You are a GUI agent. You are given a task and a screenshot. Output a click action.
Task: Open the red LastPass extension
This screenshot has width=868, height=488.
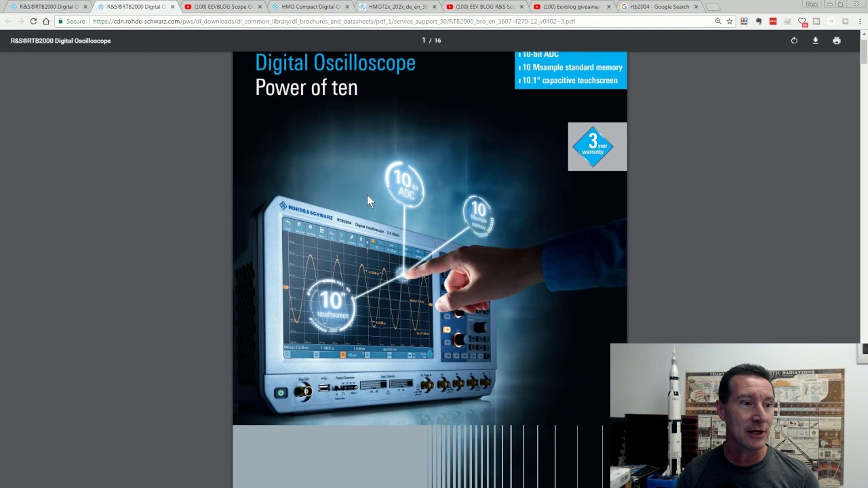click(x=772, y=21)
